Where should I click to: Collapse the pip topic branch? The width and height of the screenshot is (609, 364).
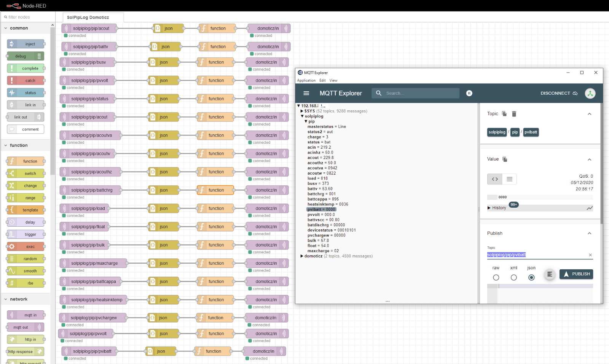[x=306, y=121]
